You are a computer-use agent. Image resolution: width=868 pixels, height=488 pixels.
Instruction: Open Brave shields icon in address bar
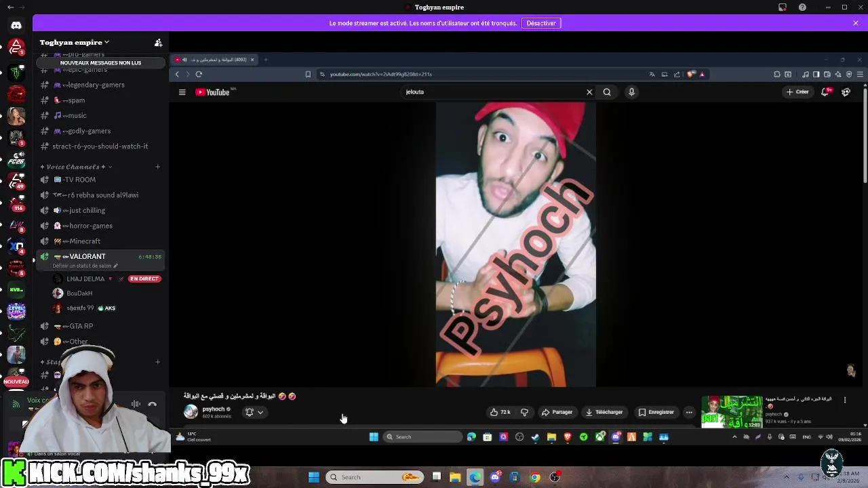pyautogui.click(x=691, y=74)
